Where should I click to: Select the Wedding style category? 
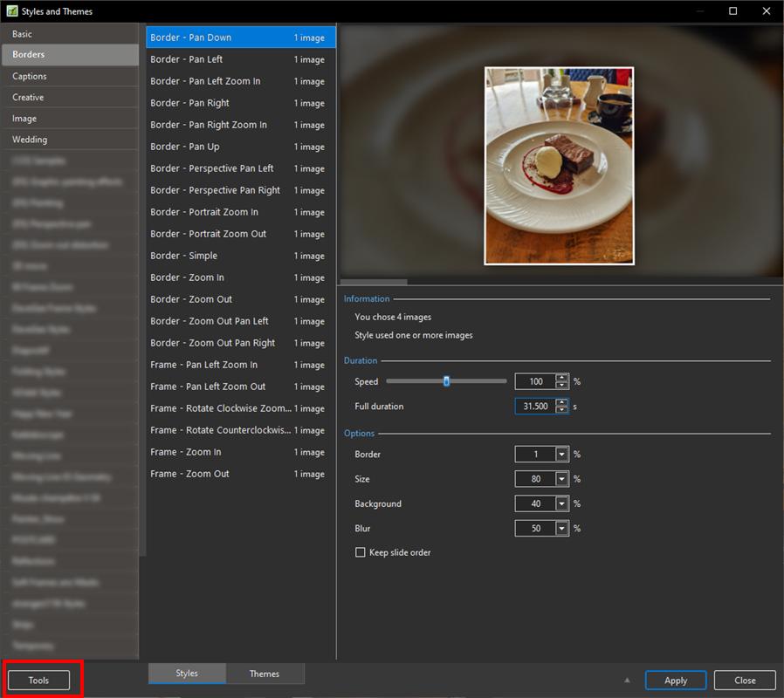pos(30,140)
